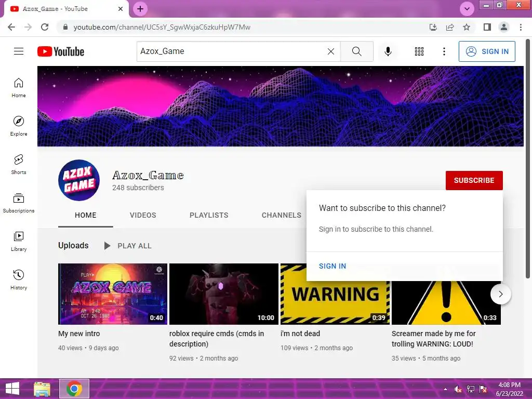Click the network tray icon
Image resolution: width=532 pixels, height=399 pixels.
(471, 389)
